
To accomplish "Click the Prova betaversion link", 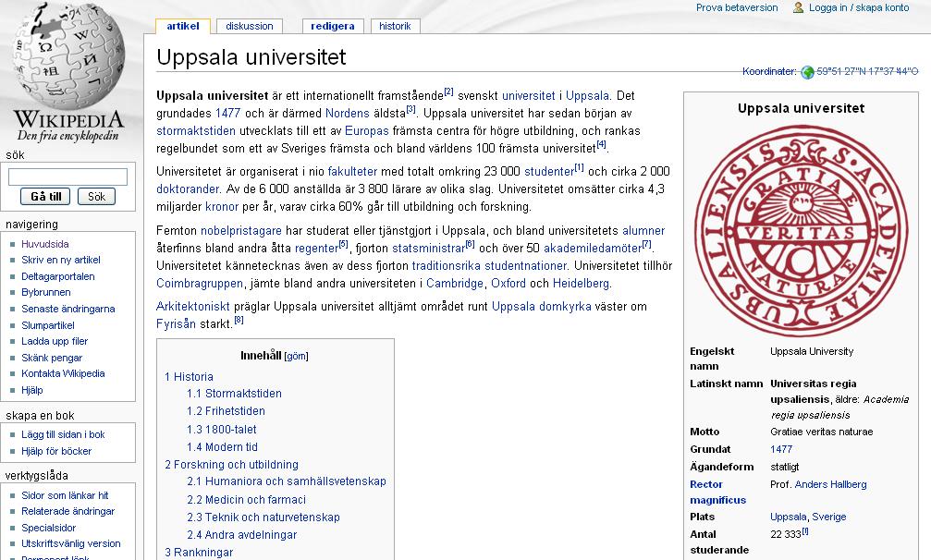I will [737, 7].
